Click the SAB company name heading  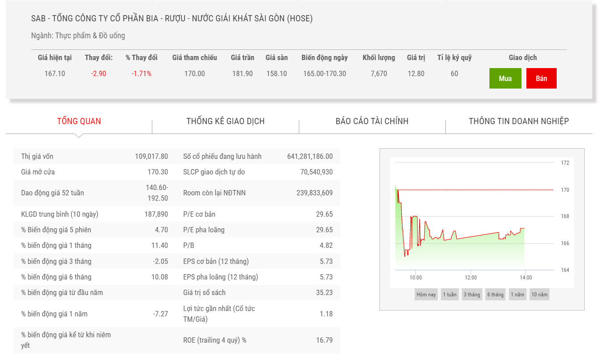point(172,18)
